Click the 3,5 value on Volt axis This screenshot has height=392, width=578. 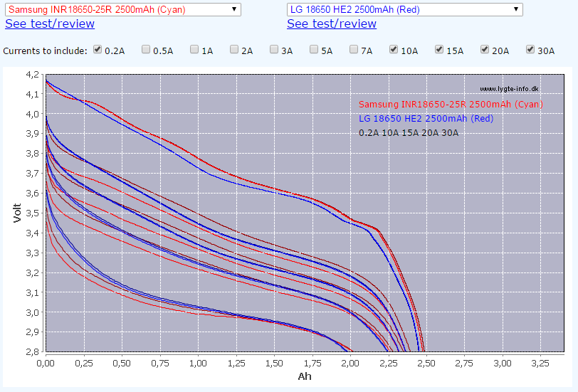[33, 213]
